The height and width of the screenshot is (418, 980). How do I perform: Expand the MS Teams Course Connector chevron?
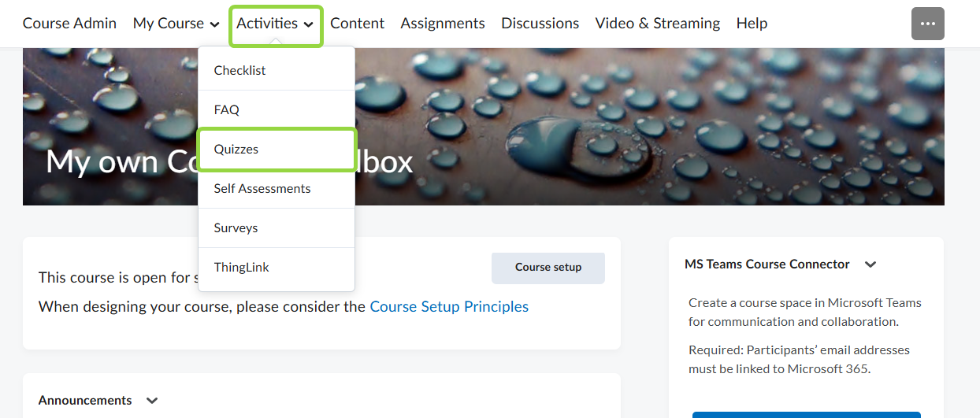tap(870, 264)
